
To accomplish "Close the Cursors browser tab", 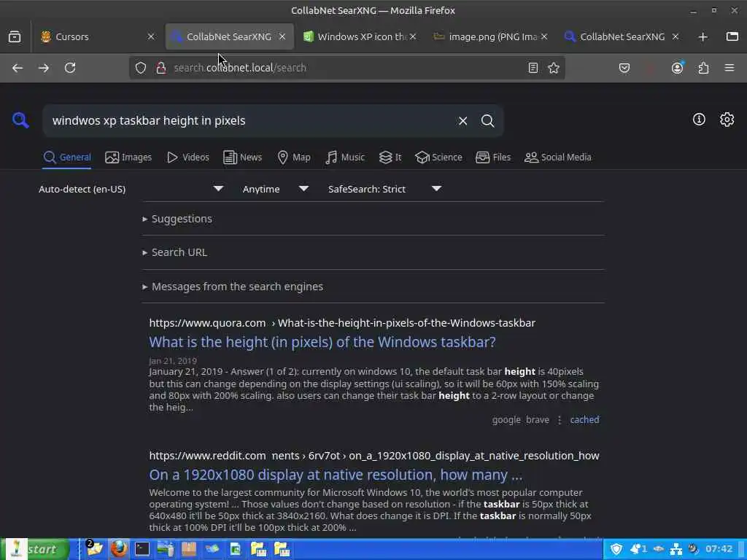I will [150, 36].
